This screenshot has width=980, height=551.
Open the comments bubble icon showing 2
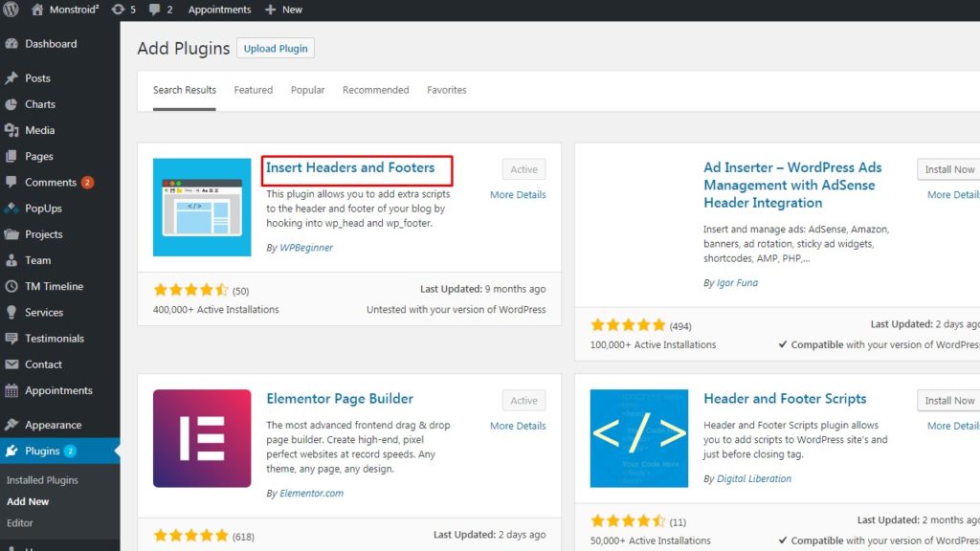[x=154, y=10]
